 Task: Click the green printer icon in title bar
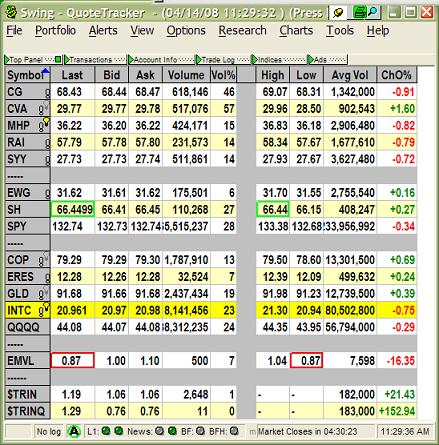[359, 13]
